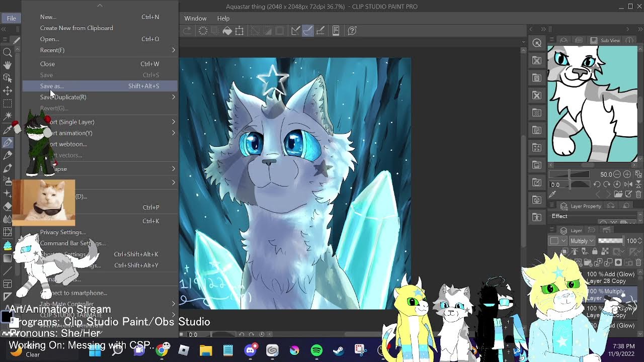
Task: Click the Fill bucket toolbar icon
Action: (x=227, y=31)
